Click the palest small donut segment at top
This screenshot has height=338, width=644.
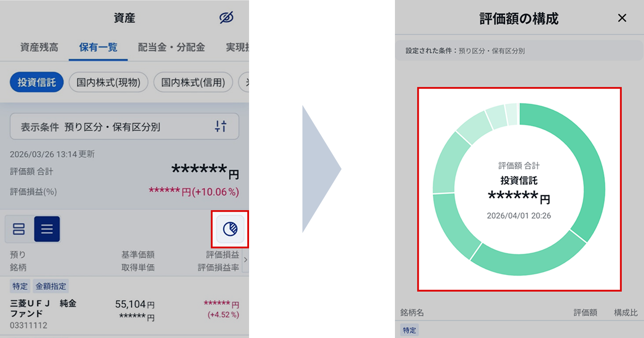(512, 114)
